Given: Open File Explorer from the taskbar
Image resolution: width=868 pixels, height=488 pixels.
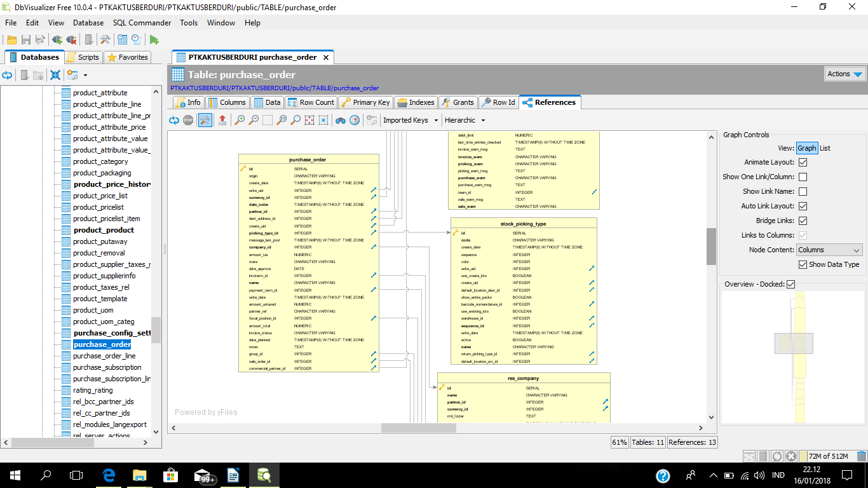Looking at the screenshot, I should [x=140, y=475].
